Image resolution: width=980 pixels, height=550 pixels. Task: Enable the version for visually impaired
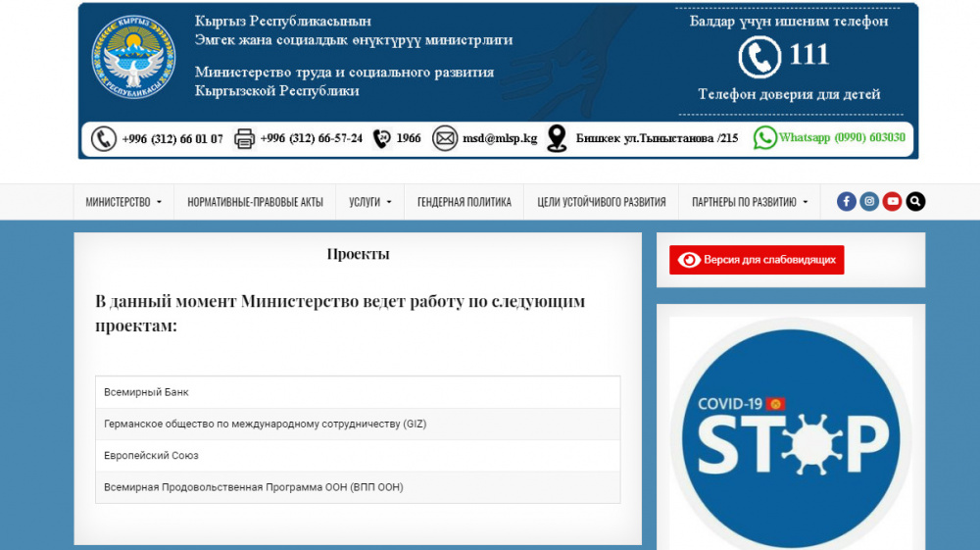point(757,260)
